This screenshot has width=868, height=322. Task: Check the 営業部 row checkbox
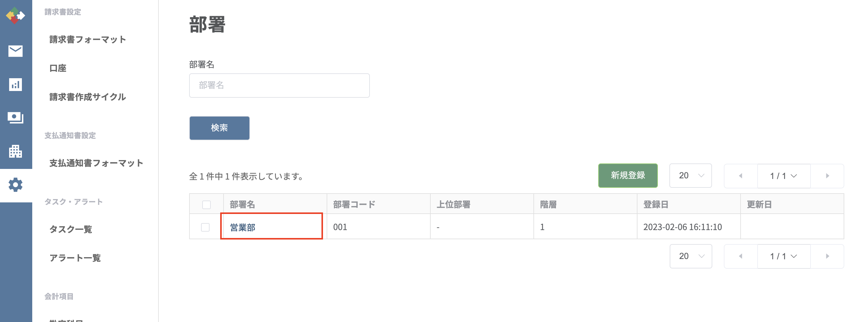click(205, 227)
